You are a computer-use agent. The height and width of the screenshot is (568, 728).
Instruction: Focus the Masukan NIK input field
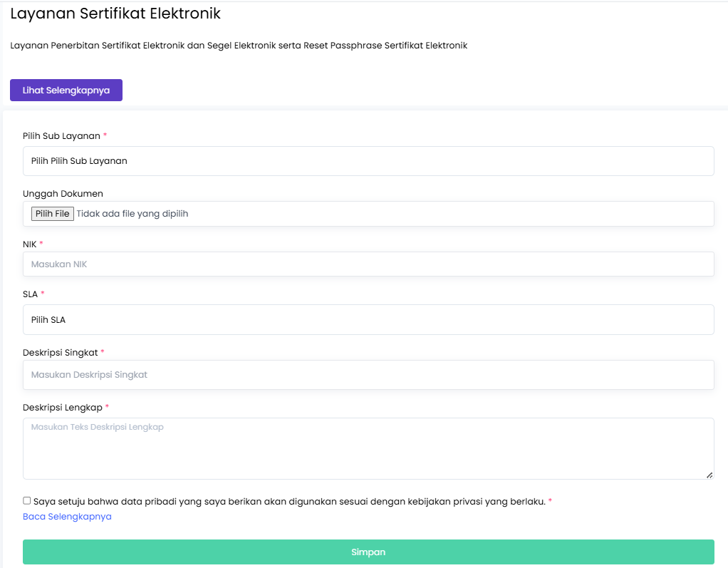pos(368,264)
